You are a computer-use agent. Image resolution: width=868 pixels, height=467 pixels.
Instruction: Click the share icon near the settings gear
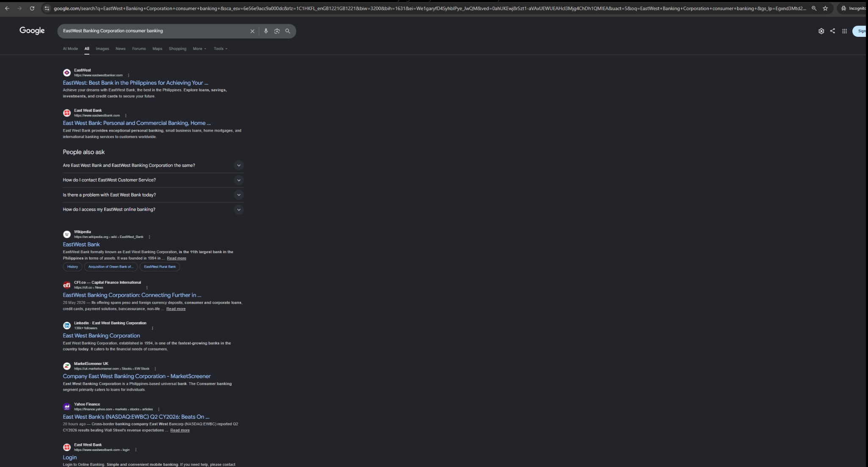(x=832, y=31)
